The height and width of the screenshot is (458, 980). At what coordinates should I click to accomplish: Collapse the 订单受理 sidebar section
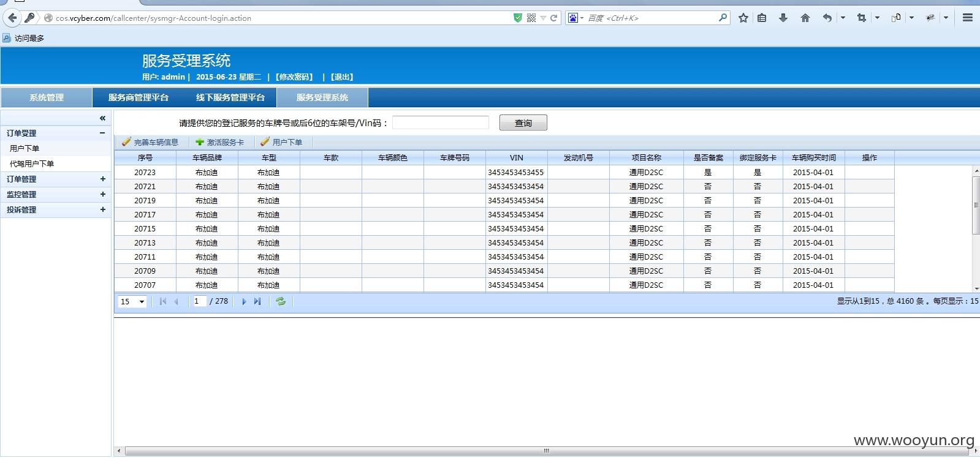pos(102,133)
